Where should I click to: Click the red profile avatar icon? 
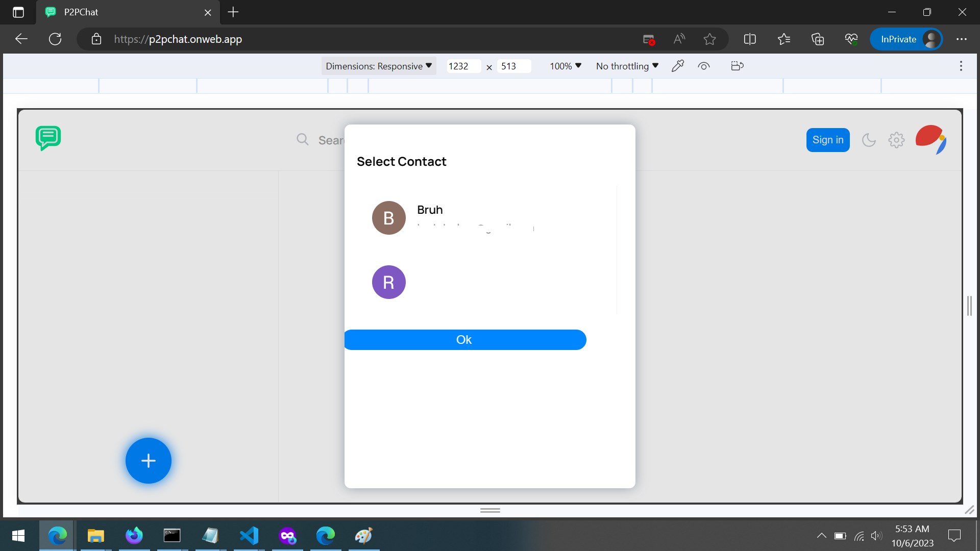[x=930, y=139]
